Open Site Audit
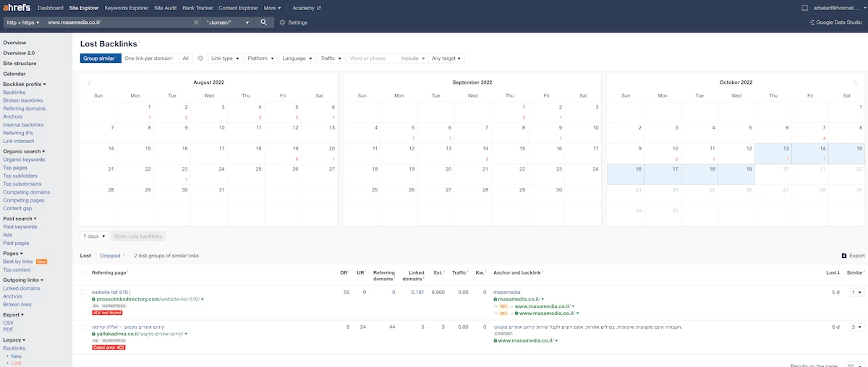 [165, 8]
